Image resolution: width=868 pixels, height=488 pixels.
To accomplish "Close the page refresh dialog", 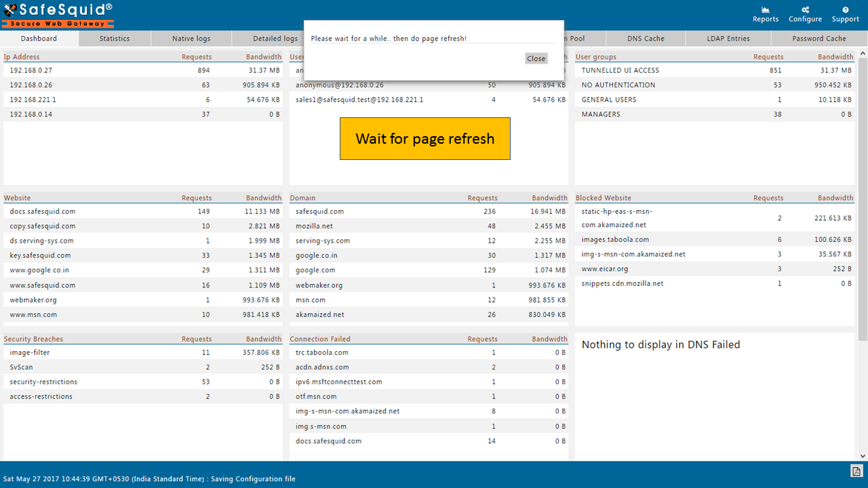I will coord(536,58).
